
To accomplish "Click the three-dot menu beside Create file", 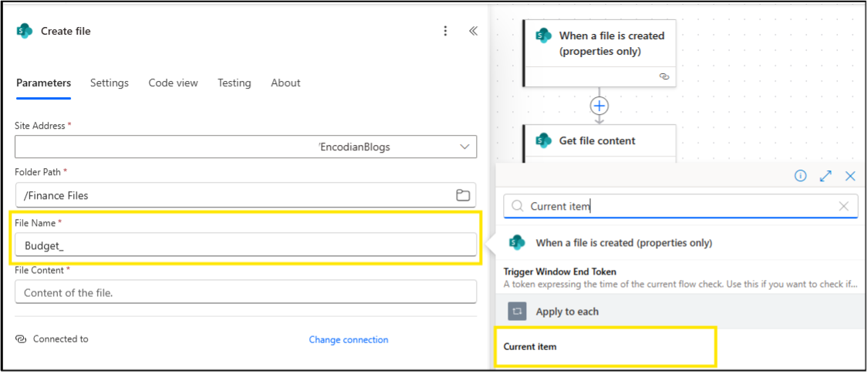I will [x=445, y=31].
